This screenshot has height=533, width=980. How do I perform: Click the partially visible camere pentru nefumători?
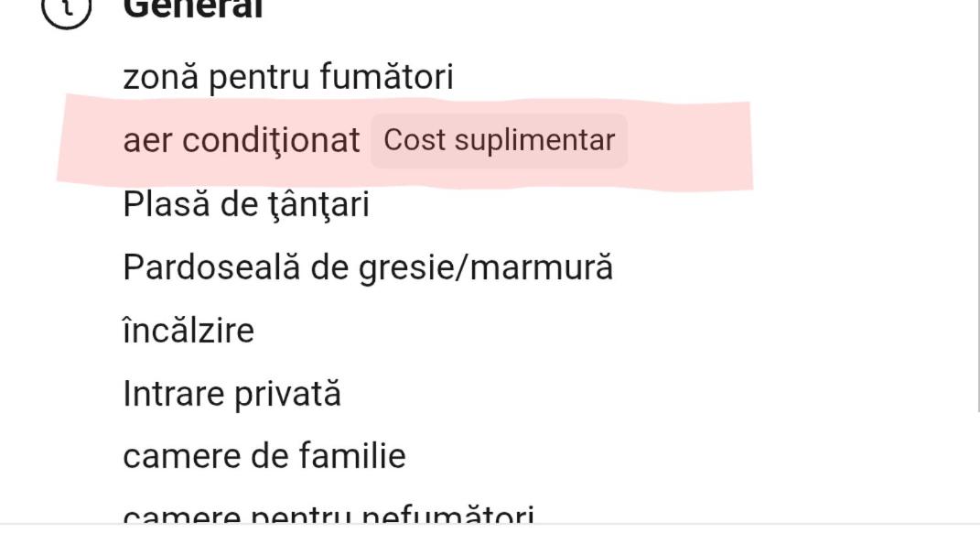tap(328, 515)
